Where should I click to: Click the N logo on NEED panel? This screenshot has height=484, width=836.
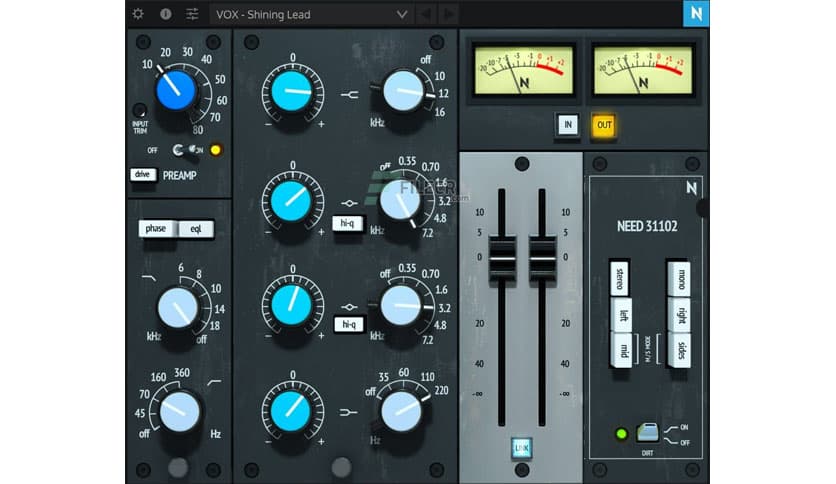click(x=692, y=188)
